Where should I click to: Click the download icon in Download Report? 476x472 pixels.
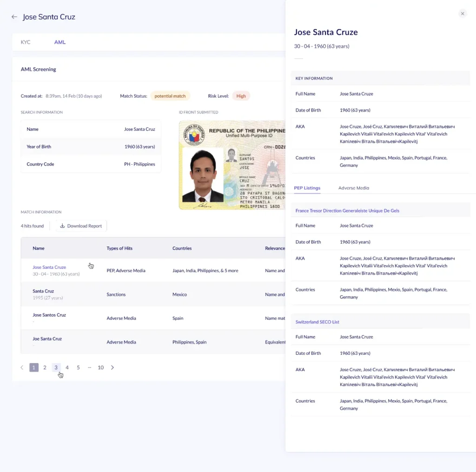(62, 226)
